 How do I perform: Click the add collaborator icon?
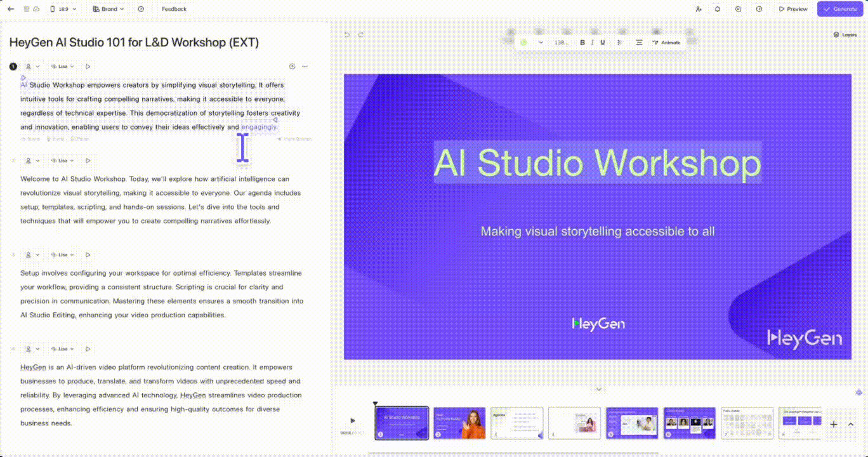[x=699, y=9]
